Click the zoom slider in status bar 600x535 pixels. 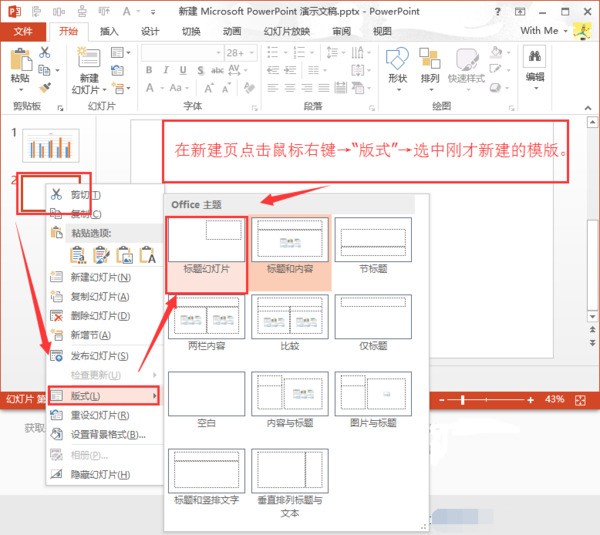[500, 398]
